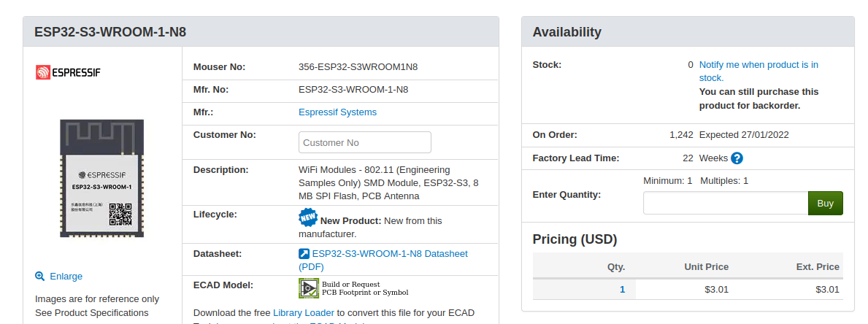868x324 pixels.
Task: Click the Qty. column header
Action: pos(615,266)
